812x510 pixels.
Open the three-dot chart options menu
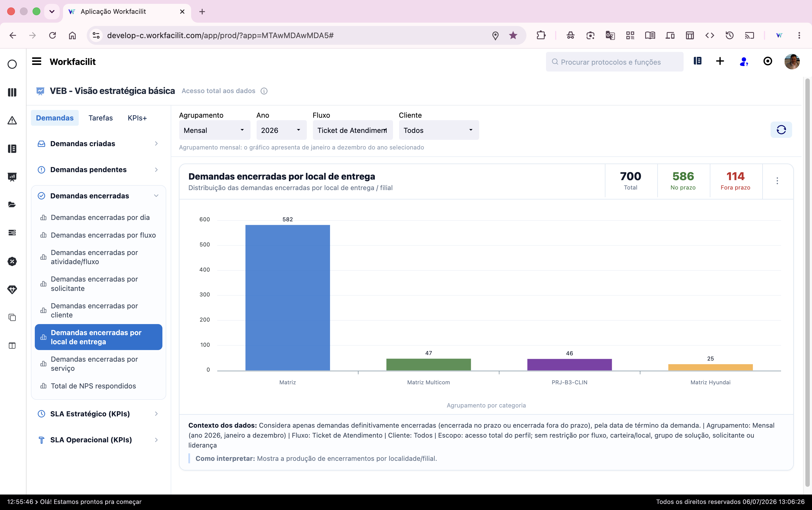[777, 181]
